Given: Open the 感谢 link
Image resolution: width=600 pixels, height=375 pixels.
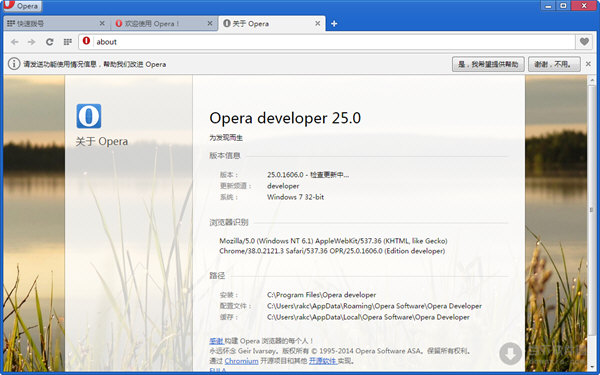Looking at the screenshot, I should (x=216, y=341).
